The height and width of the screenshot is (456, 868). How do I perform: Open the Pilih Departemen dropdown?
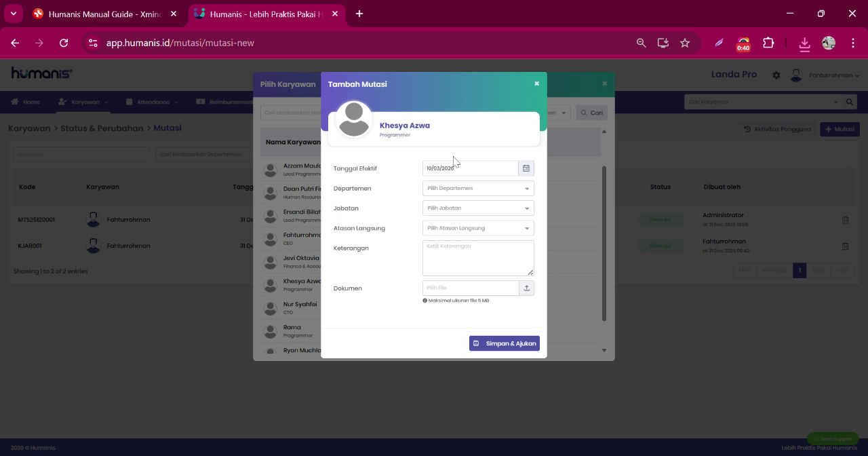coord(478,188)
